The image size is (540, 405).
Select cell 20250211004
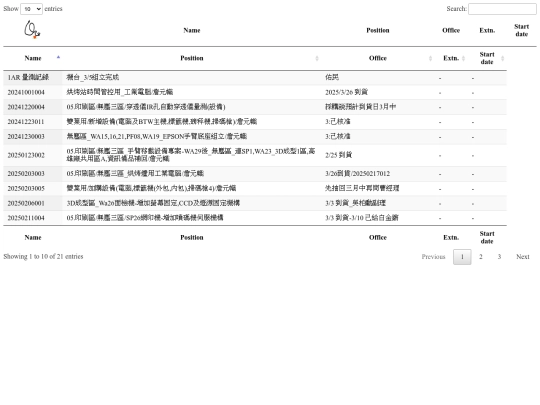coord(33,218)
